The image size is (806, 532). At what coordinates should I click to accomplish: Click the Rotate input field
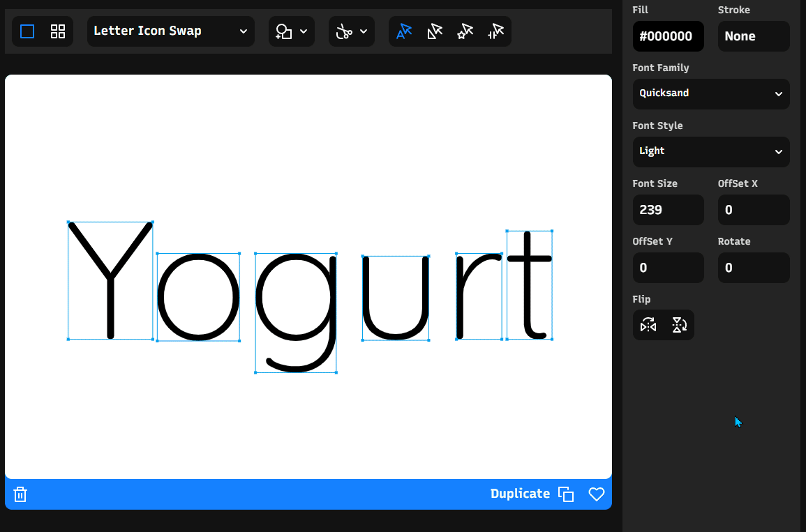754,268
